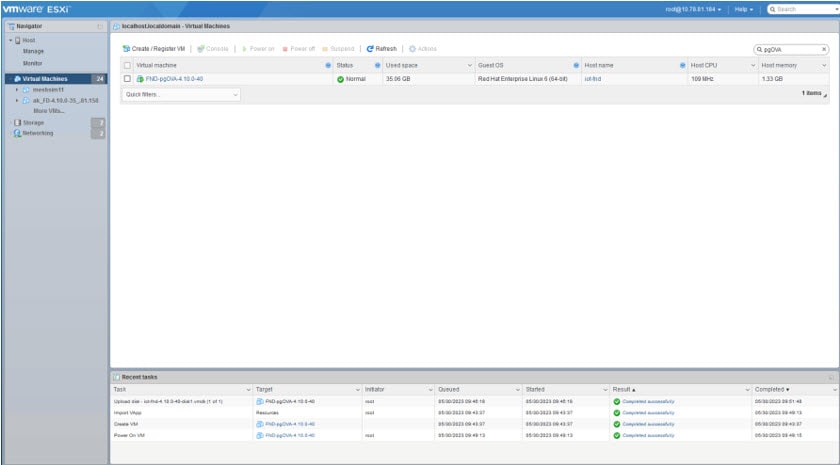Click the global Search field in the header
The image size is (840, 465).
tap(803, 9)
